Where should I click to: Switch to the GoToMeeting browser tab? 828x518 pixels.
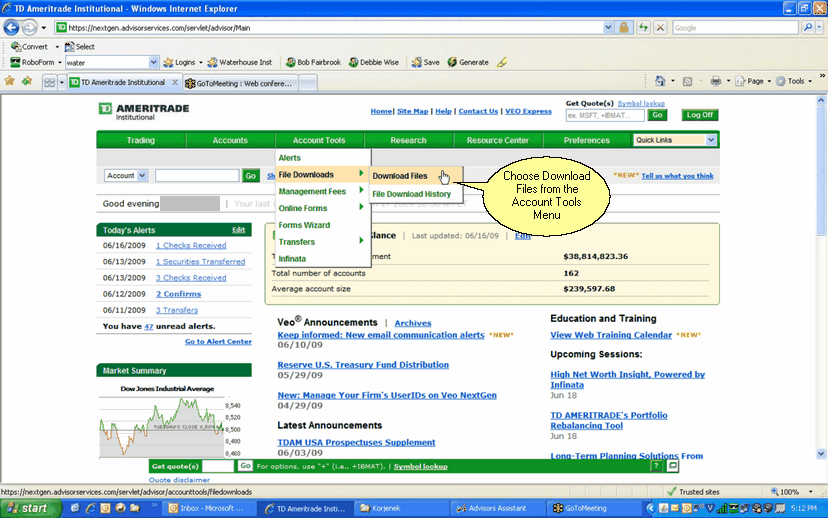(x=240, y=83)
